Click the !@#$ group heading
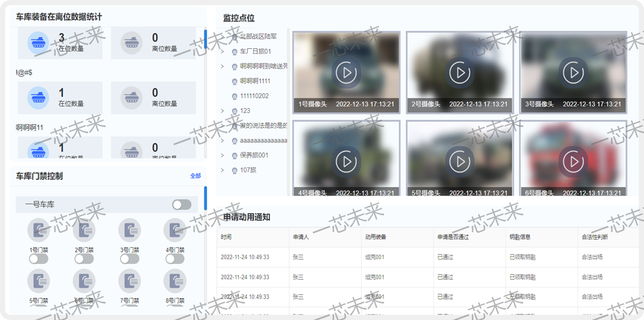The height and width of the screenshot is (320, 644). [24, 72]
